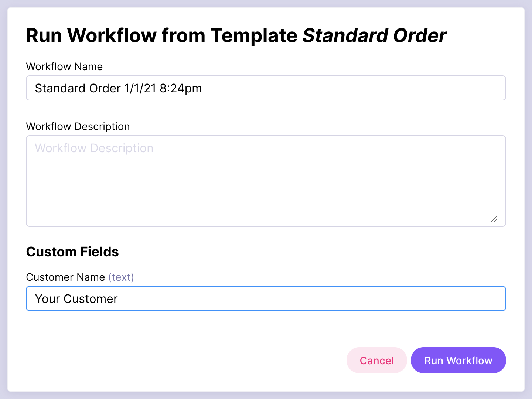
Task: Grab the description textarea resize handle
Action: [494, 219]
